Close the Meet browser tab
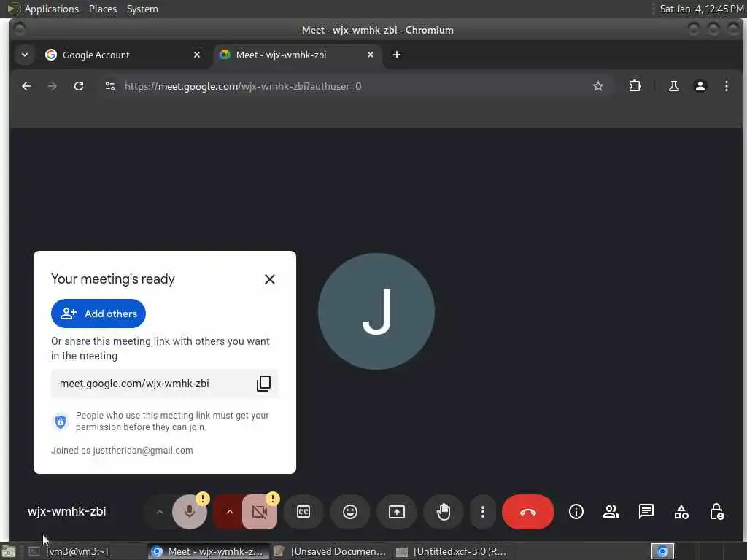This screenshot has height=560, width=747. coord(370,55)
